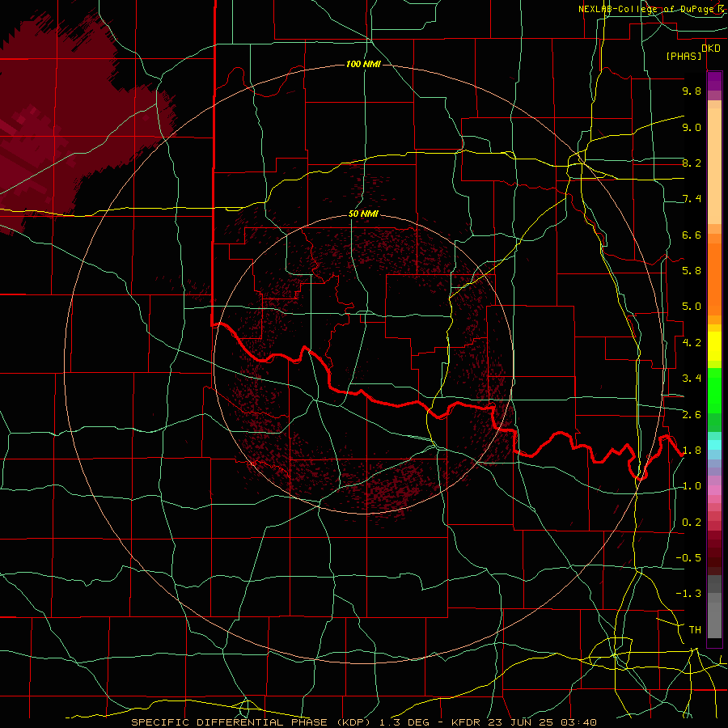The width and height of the screenshot is (728, 728).
Task: Click the 1.3 DEG elevation text in the caption
Action: (404, 722)
